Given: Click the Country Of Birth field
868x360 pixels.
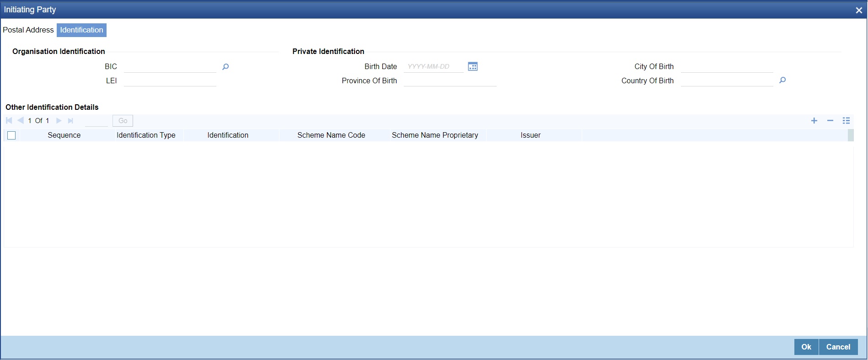Looking at the screenshot, I should 727,81.
